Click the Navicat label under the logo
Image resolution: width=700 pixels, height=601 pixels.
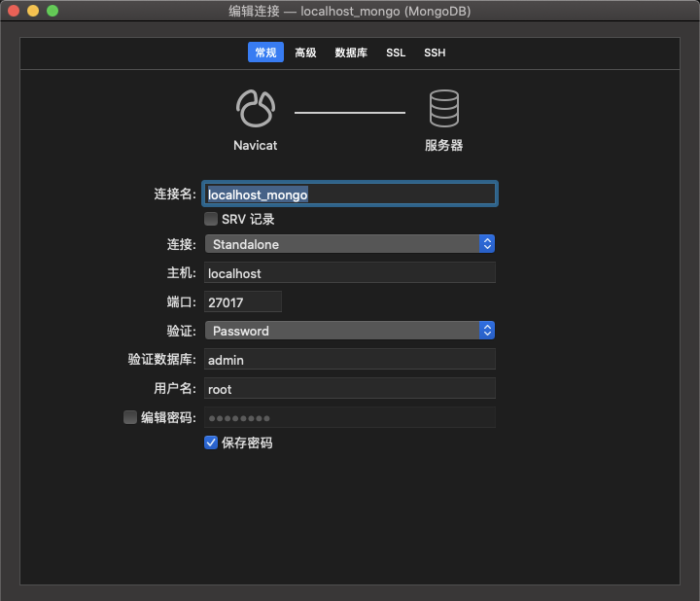[x=256, y=145]
